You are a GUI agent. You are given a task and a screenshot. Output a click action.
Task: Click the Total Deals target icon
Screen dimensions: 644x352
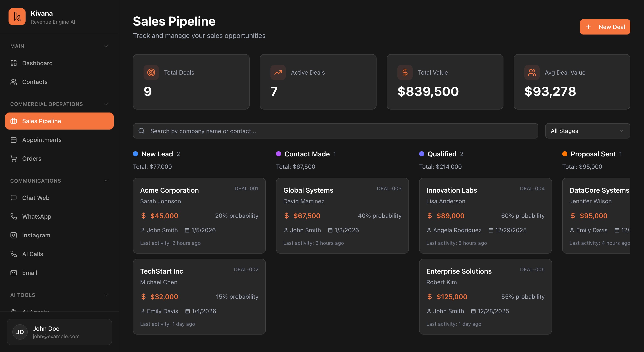click(151, 72)
